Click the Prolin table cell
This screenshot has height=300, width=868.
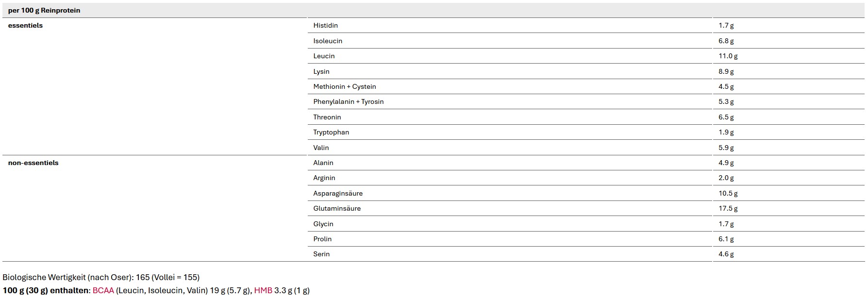tap(322, 239)
